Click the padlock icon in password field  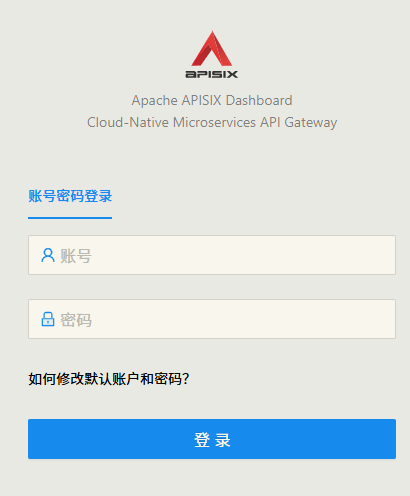click(48, 319)
